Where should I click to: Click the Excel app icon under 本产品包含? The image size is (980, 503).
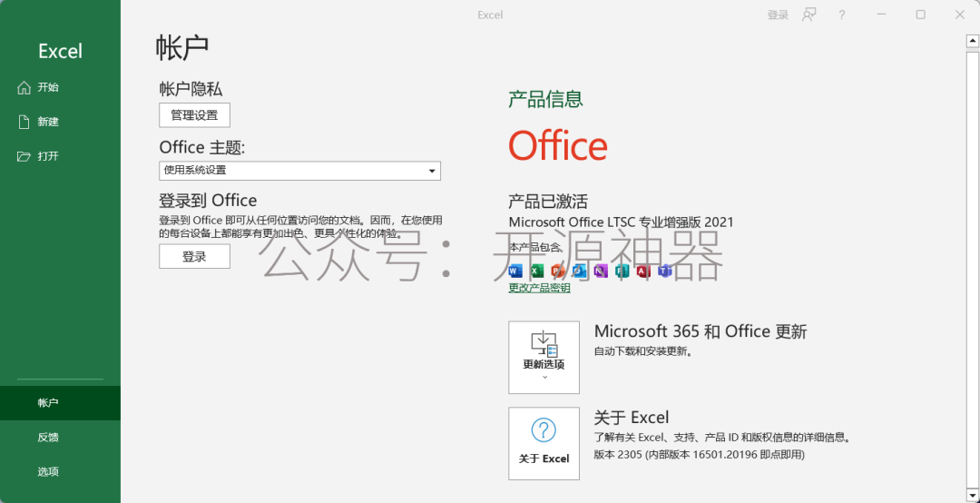tap(536, 271)
